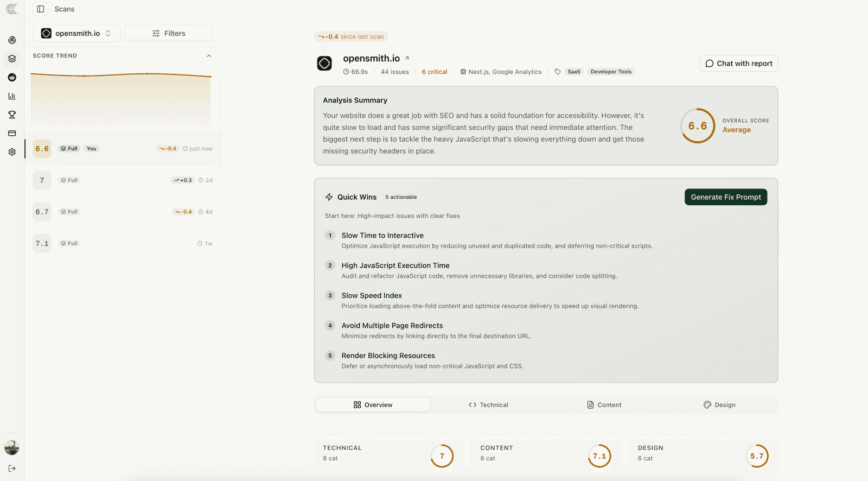Click the Quick Wins lightning icon
Image resolution: width=868 pixels, height=481 pixels.
click(x=329, y=197)
